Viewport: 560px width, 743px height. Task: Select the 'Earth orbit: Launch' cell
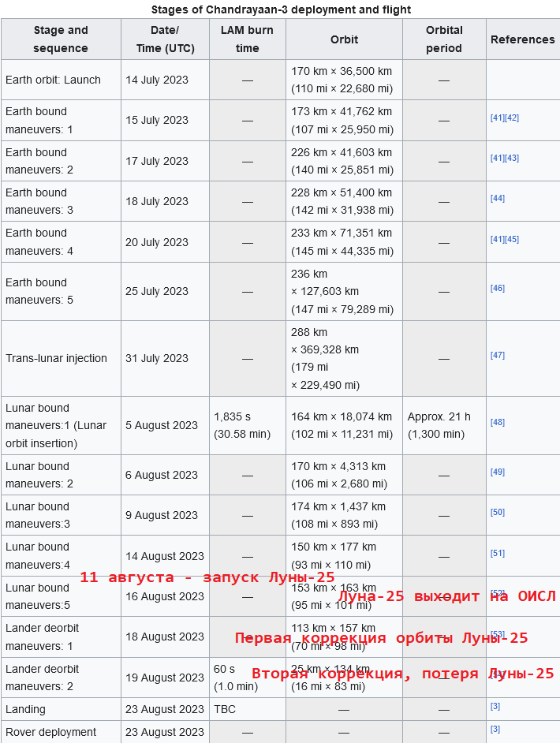pos(61,80)
